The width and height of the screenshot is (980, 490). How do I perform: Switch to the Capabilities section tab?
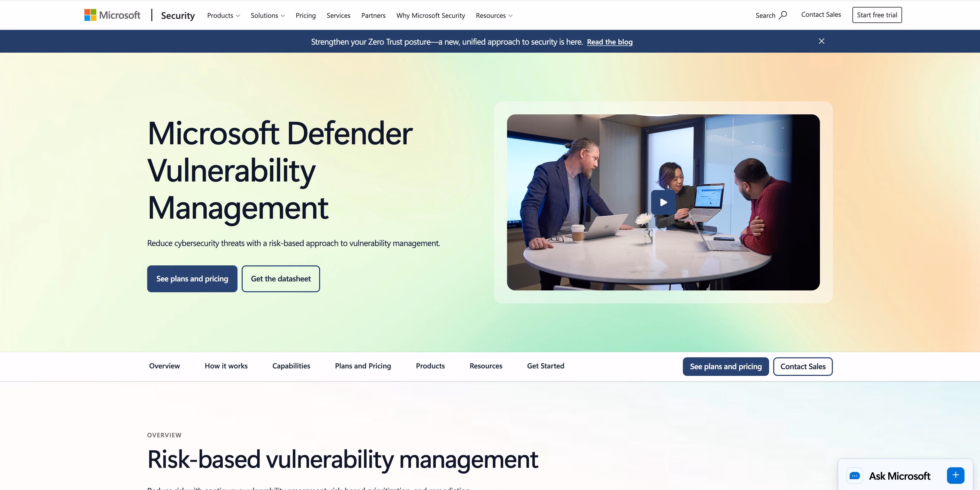point(291,366)
